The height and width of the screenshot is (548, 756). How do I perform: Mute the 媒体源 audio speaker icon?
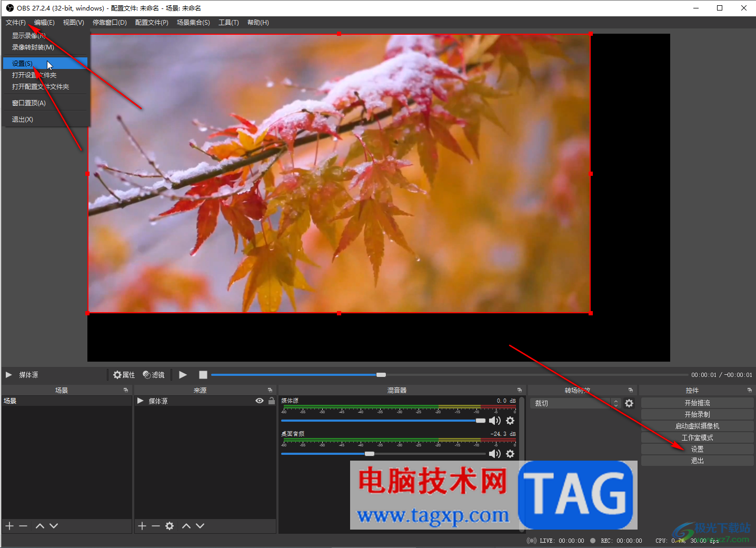tap(494, 421)
